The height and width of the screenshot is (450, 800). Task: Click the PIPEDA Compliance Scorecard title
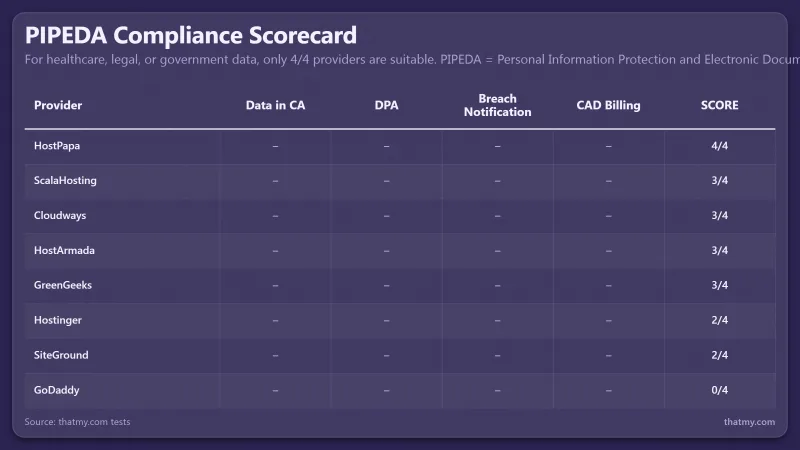pos(191,35)
